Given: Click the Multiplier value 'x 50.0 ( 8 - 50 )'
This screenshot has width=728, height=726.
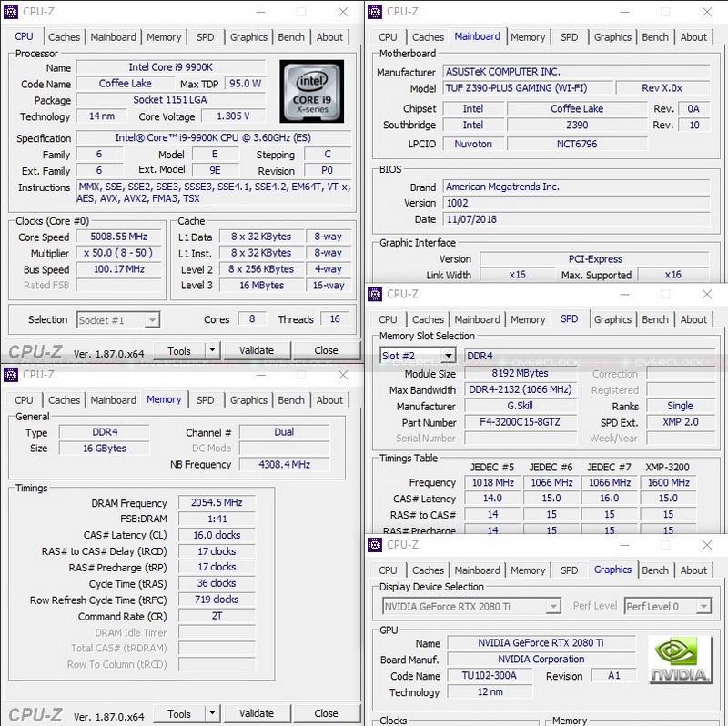Looking at the screenshot, I should click(x=119, y=253).
